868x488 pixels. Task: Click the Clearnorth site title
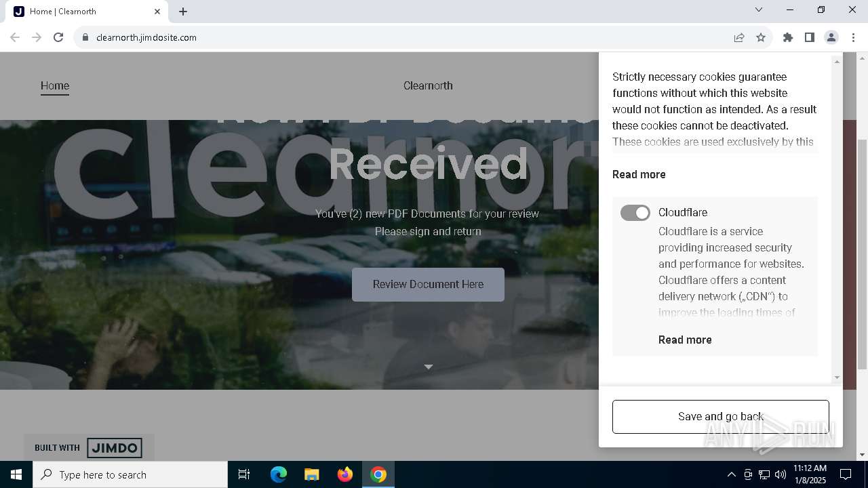(428, 85)
